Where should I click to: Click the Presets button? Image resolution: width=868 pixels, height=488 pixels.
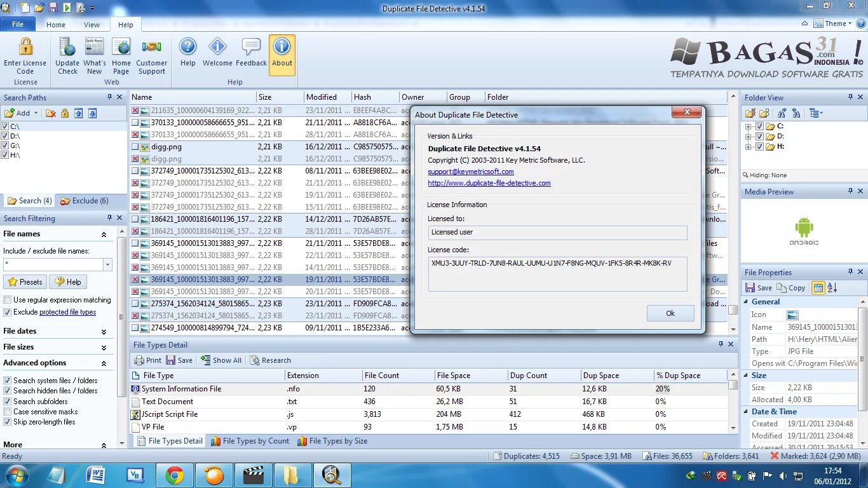pos(25,282)
